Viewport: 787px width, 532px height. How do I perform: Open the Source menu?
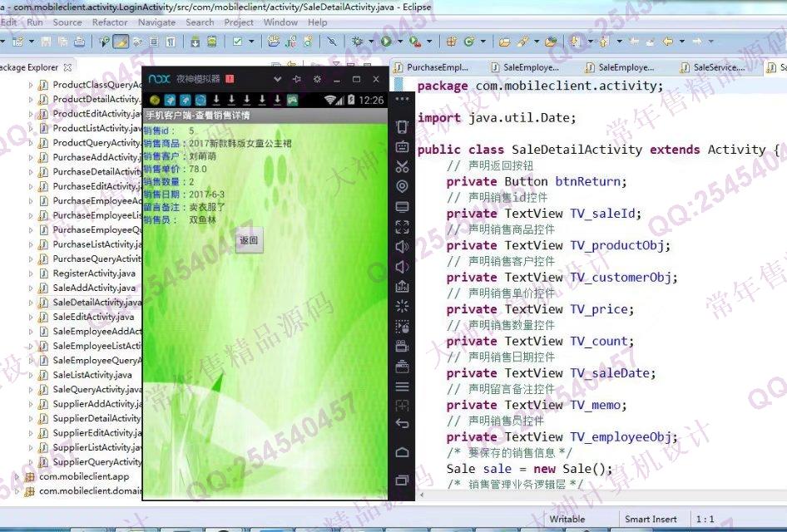tap(67, 22)
